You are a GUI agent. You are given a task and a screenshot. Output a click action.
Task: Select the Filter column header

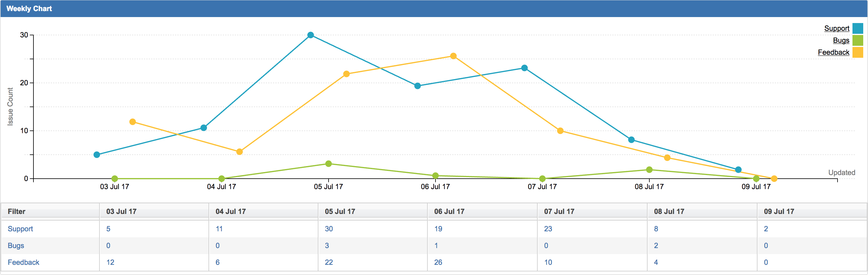(x=17, y=211)
